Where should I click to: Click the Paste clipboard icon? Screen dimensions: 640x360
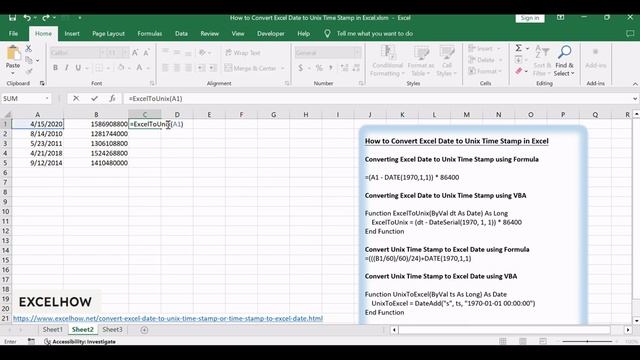[x=13, y=53]
